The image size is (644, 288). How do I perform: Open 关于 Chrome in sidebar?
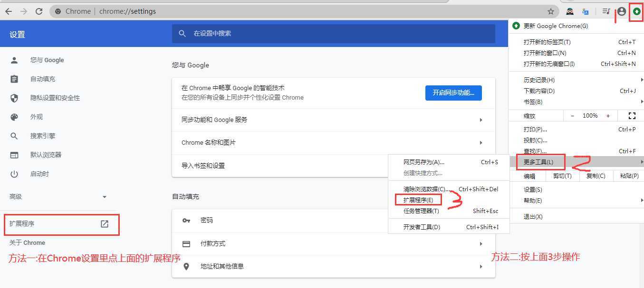point(27,243)
